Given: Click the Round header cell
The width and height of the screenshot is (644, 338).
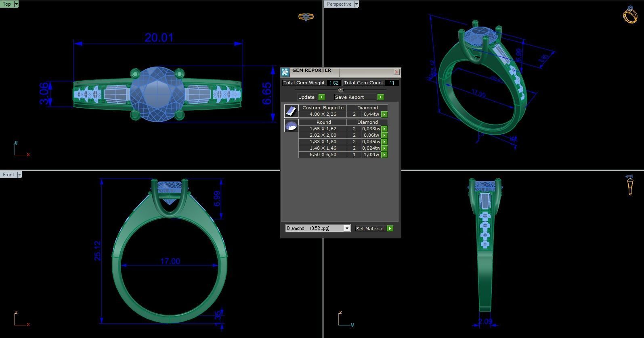Looking at the screenshot, I should point(323,122).
